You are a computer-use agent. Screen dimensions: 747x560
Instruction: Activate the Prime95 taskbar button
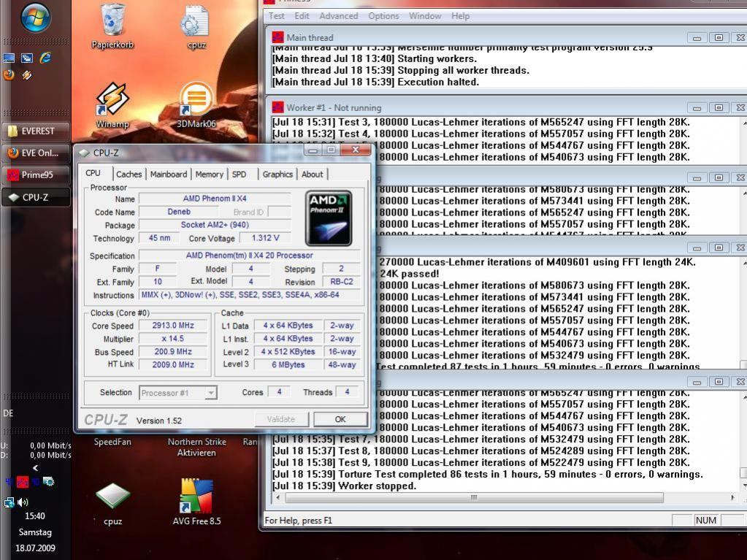[x=37, y=174]
